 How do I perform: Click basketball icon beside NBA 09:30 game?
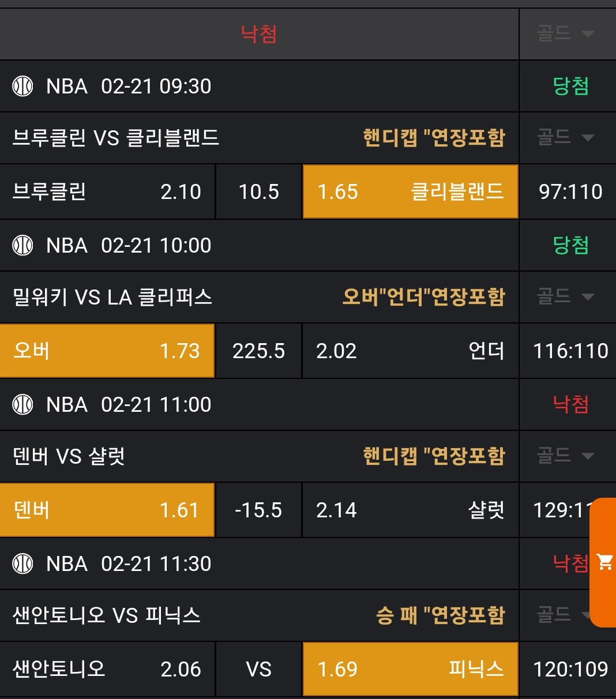(23, 87)
